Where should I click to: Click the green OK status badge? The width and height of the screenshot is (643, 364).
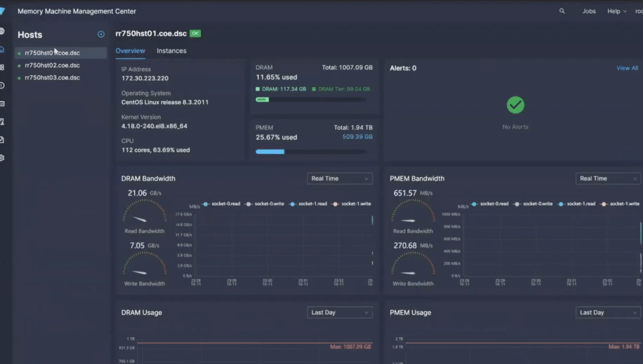click(195, 33)
